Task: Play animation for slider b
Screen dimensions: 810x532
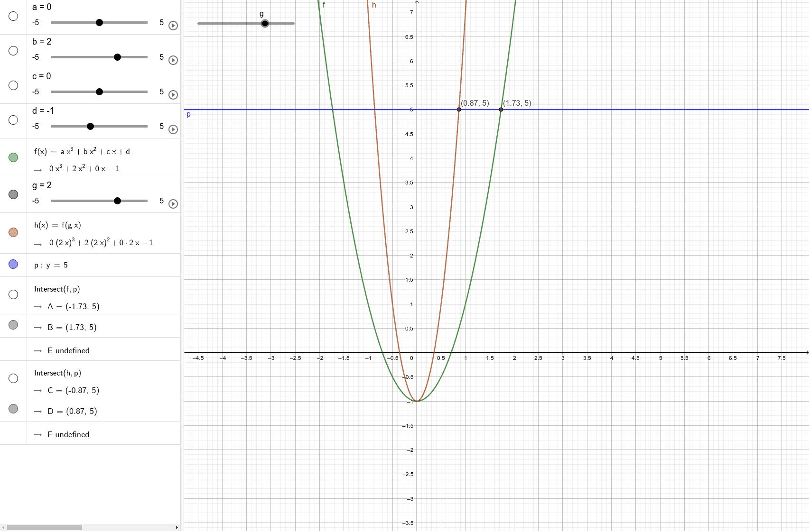Action: point(173,60)
